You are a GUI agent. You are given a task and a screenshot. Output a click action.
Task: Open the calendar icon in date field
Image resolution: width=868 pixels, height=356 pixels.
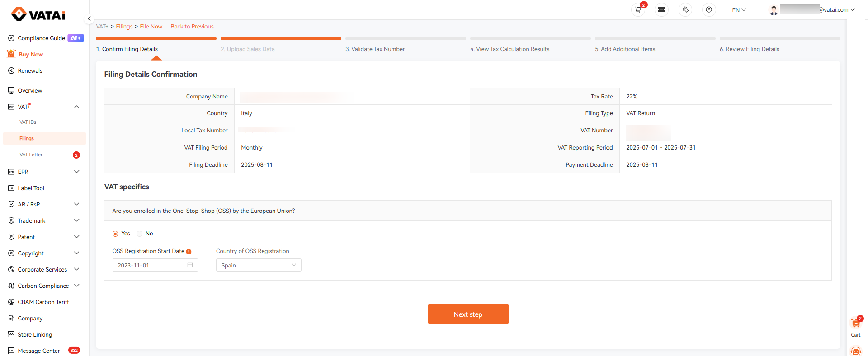pyautogui.click(x=190, y=265)
